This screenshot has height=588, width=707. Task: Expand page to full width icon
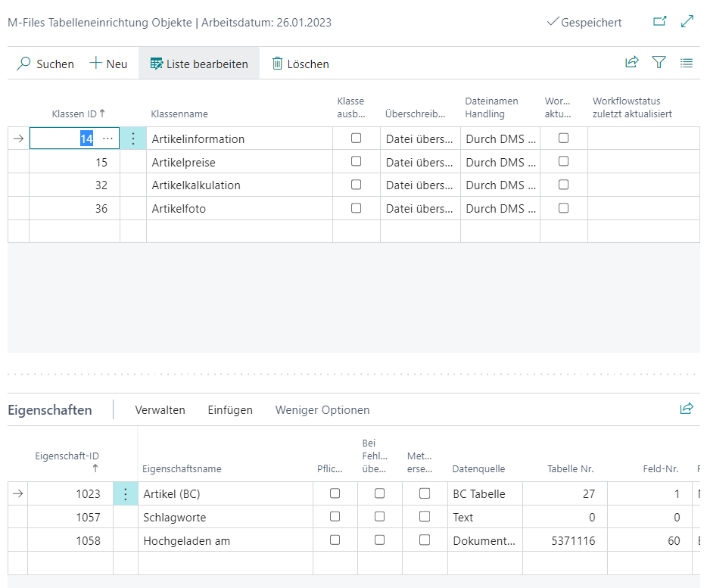(x=687, y=21)
